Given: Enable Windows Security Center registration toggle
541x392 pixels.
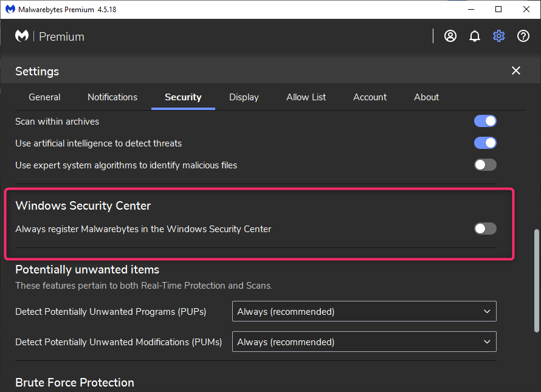Looking at the screenshot, I should pyautogui.click(x=485, y=229).
